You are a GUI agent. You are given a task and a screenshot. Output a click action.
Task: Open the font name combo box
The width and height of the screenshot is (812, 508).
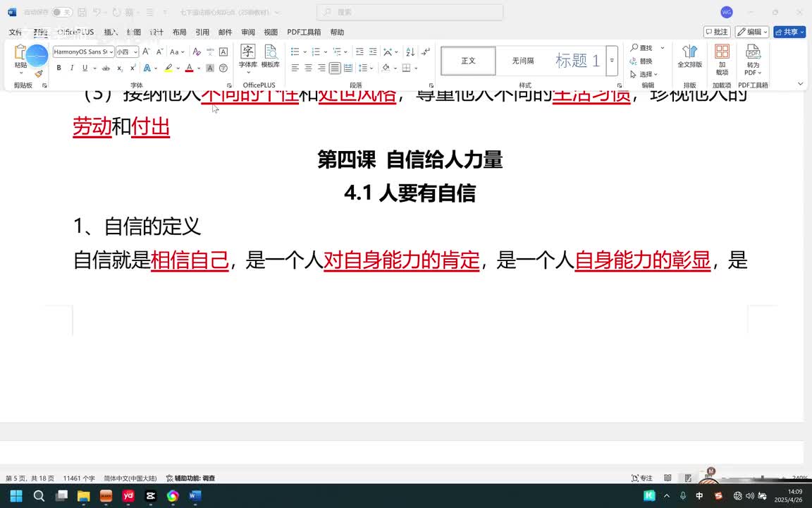[x=83, y=52]
